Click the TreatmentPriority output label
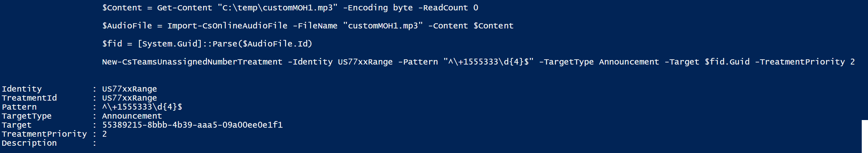 [x=44, y=134]
